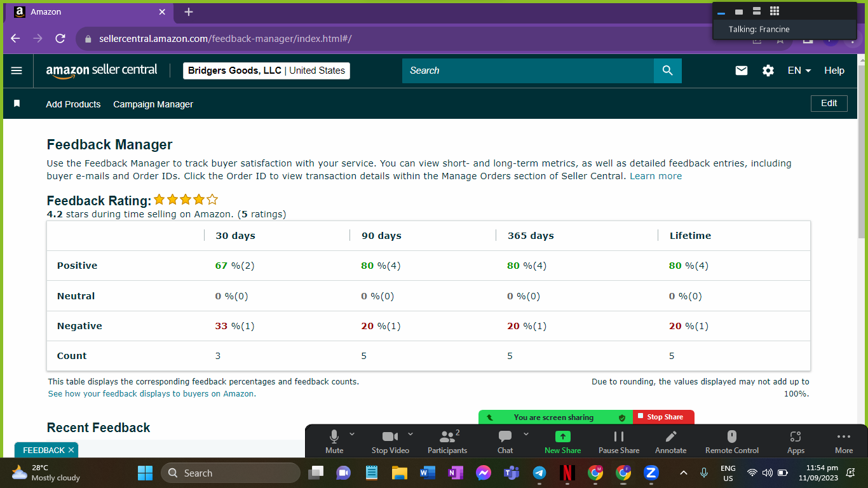Open Messenger from the taskbar
The width and height of the screenshot is (868, 488).
coord(483,473)
